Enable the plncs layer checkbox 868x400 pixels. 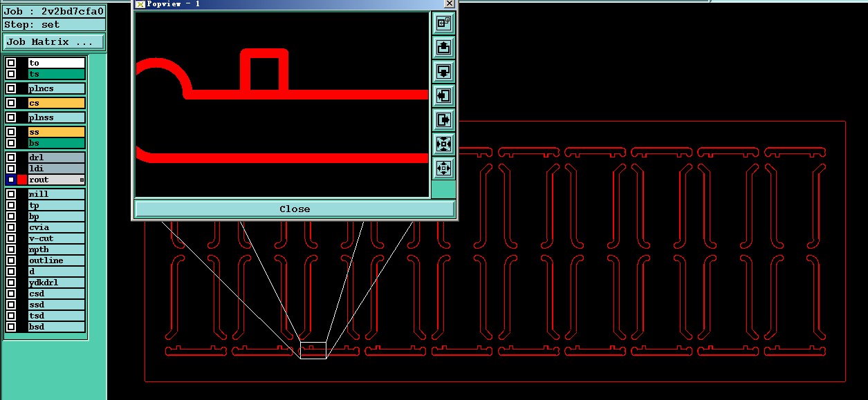(x=11, y=88)
